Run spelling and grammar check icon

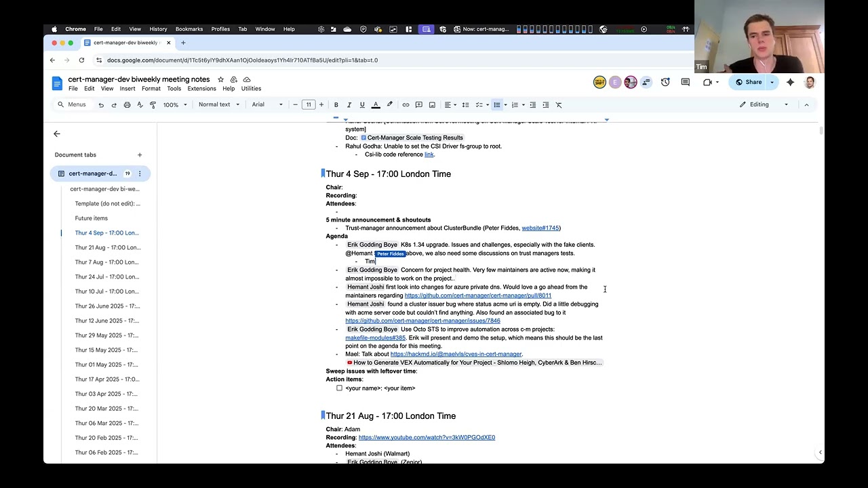[x=140, y=104]
